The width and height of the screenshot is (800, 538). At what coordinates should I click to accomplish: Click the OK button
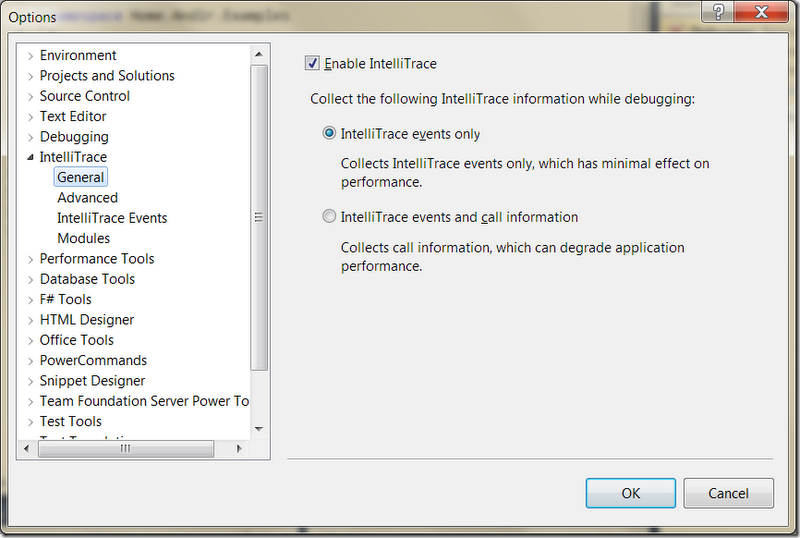(631, 493)
